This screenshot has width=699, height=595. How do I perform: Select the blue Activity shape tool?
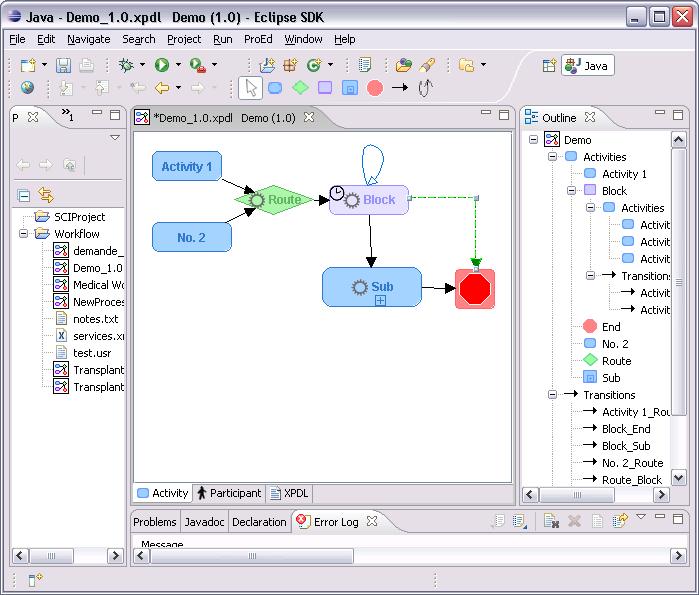point(275,88)
